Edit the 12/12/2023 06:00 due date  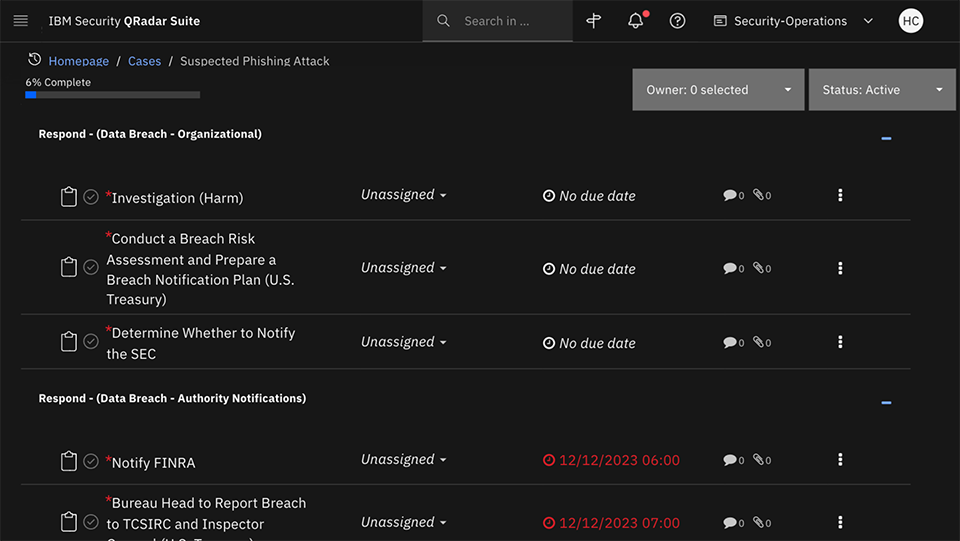(611, 460)
